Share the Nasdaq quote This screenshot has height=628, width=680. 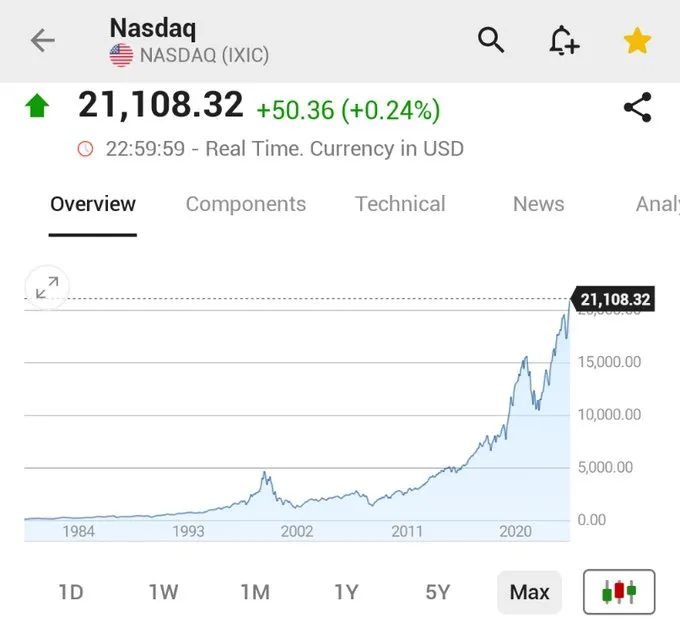coord(637,107)
